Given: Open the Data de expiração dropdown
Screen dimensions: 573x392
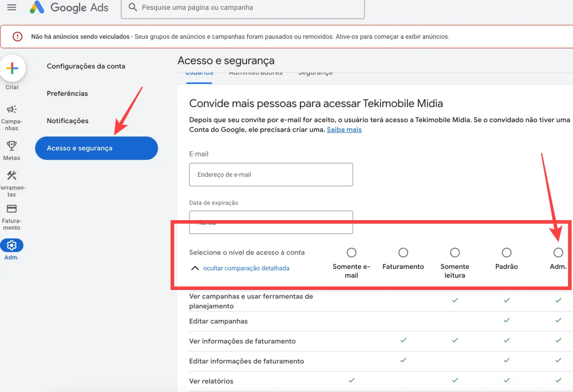Looking at the screenshot, I should [x=271, y=222].
